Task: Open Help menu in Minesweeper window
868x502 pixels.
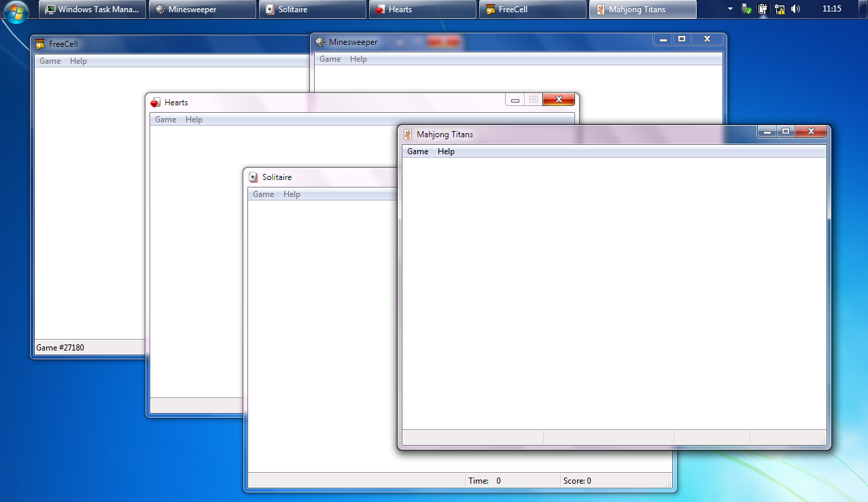Action: click(x=358, y=59)
